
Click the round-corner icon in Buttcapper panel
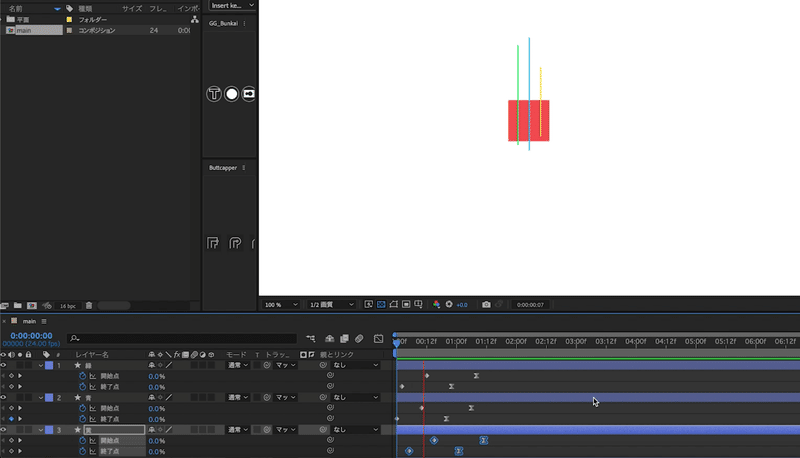tap(235, 243)
